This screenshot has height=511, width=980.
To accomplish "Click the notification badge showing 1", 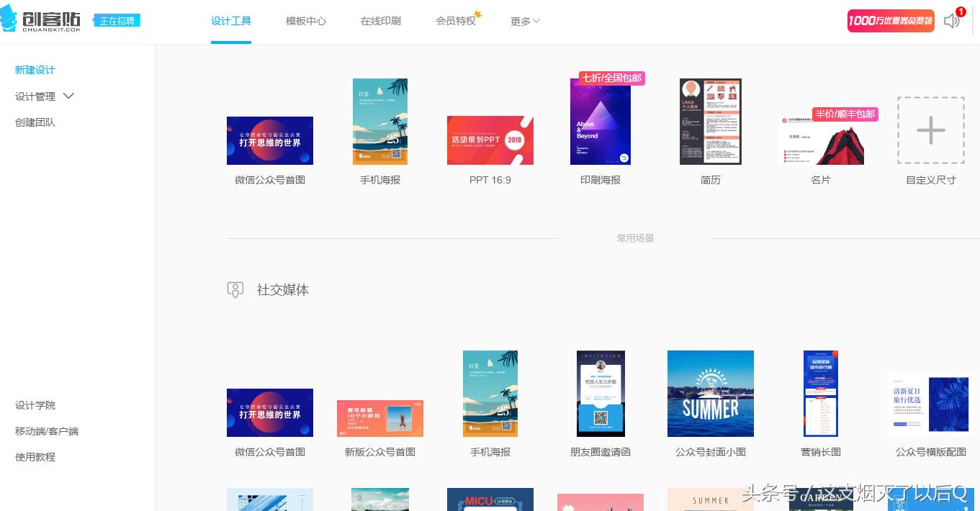I will point(960,11).
